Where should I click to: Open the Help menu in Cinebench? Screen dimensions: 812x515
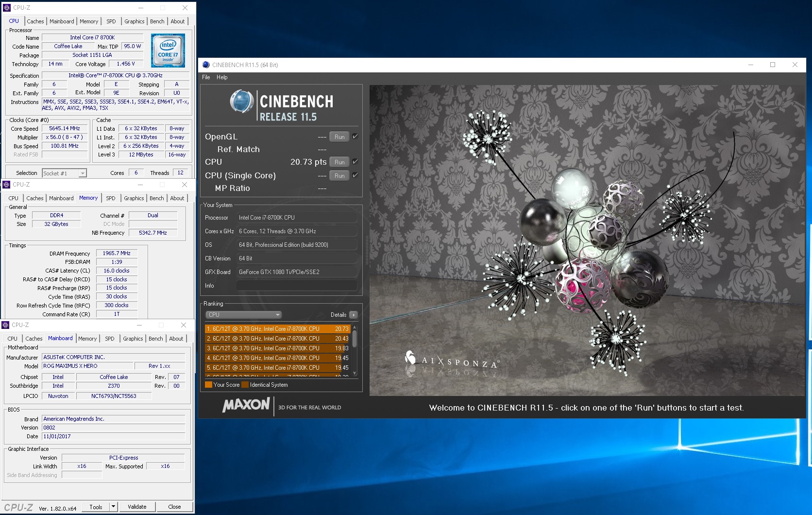(x=222, y=77)
